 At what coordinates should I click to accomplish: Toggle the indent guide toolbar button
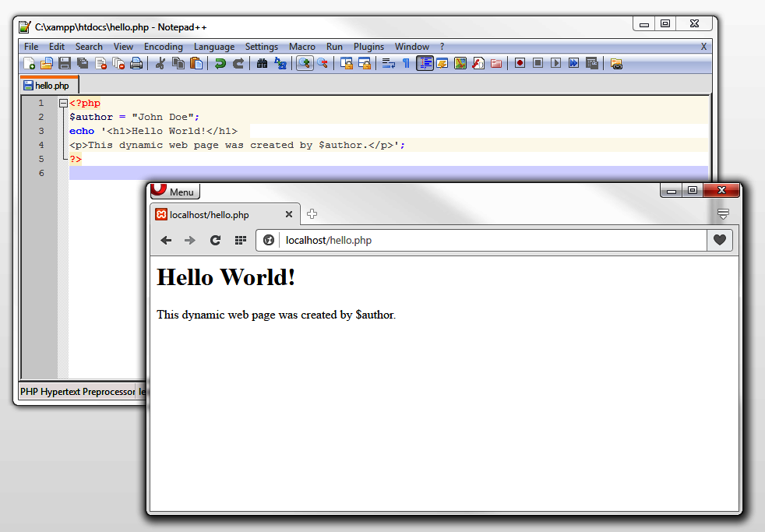(x=425, y=64)
